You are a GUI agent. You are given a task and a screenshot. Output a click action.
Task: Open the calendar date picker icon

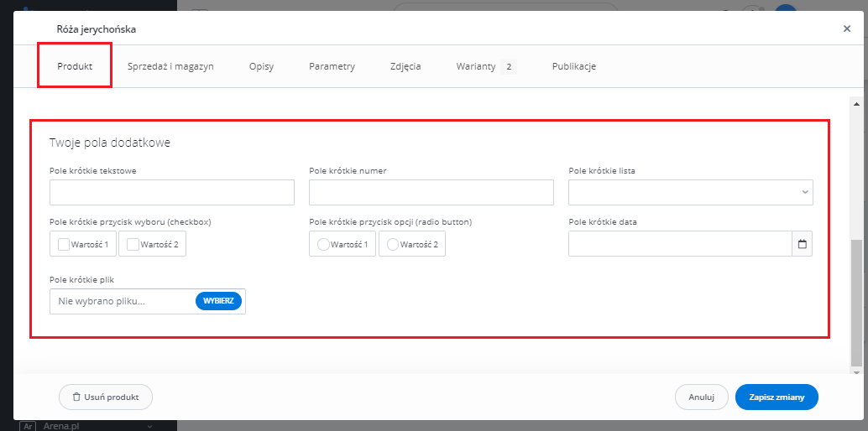[802, 244]
